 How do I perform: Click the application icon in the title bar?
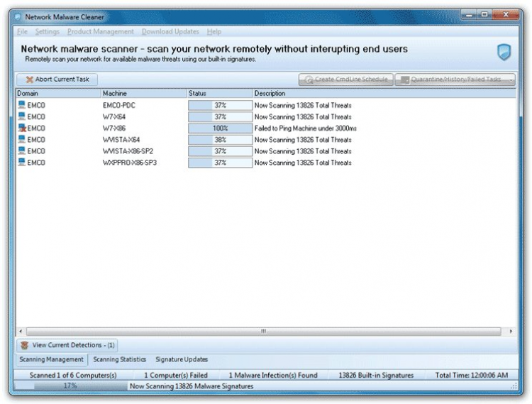(x=18, y=16)
